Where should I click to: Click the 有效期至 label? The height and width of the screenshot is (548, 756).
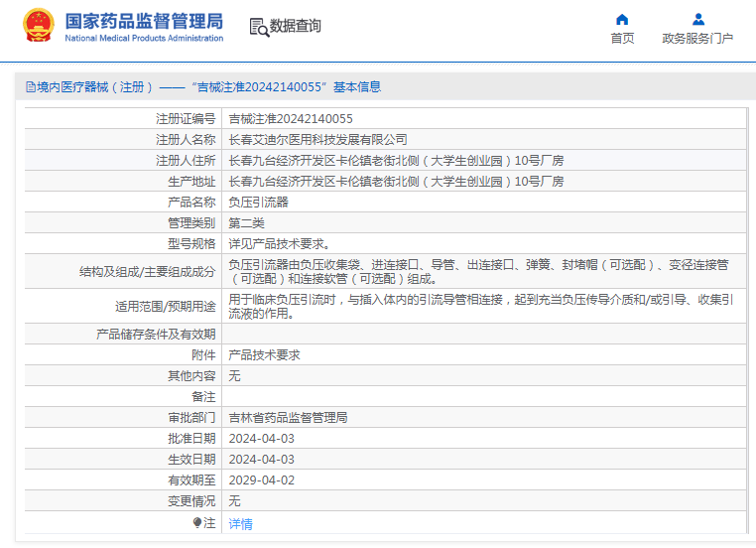(x=191, y=479)
